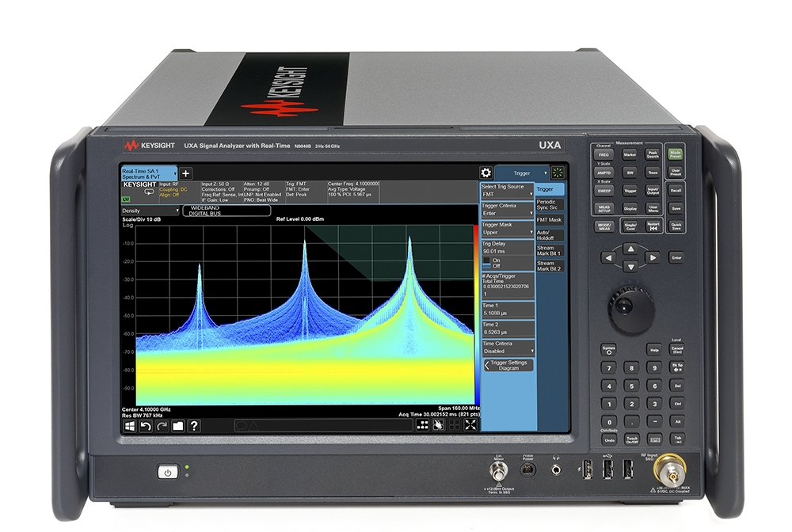792x532 pixels.
Task: Switch to Periodic Sync Src tab
Action: pos(549,205)
